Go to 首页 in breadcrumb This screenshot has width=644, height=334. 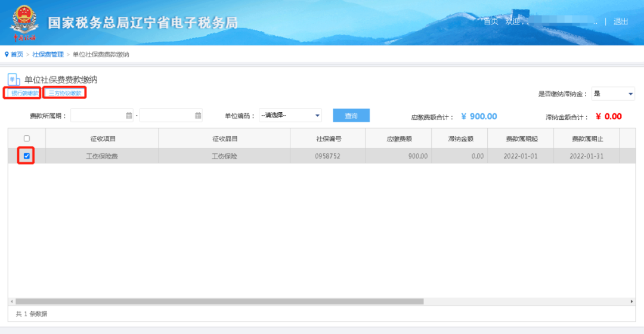point(17,54)
